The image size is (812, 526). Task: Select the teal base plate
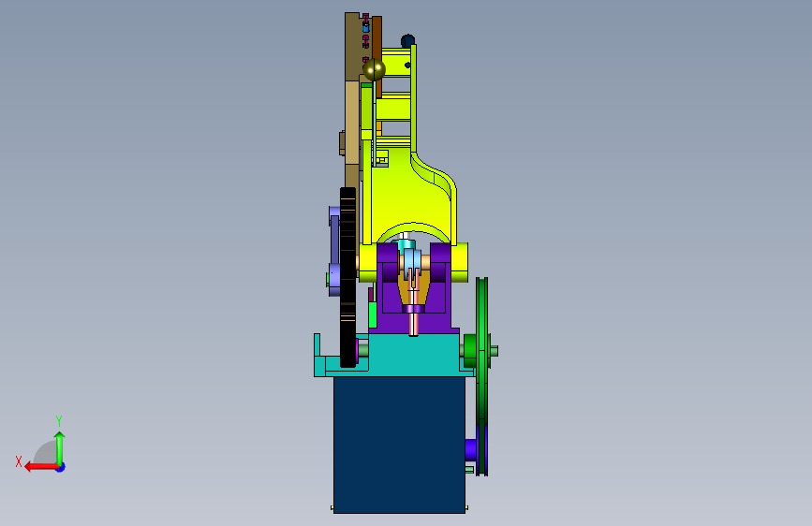pyautogui.click(x=414, y=355)
